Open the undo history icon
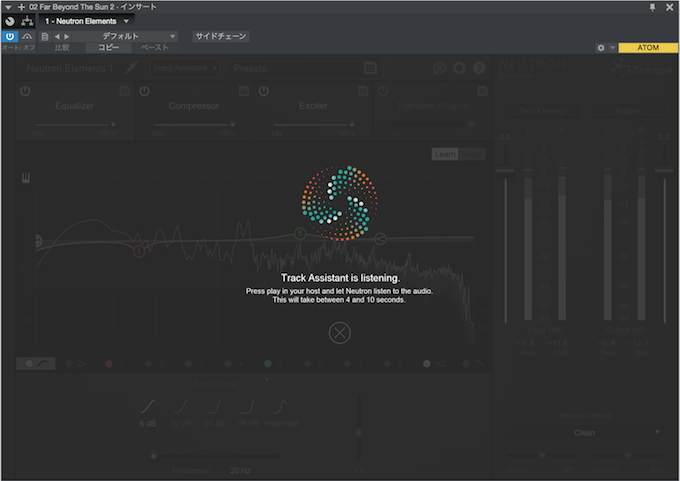 click(x=439, y=68)
